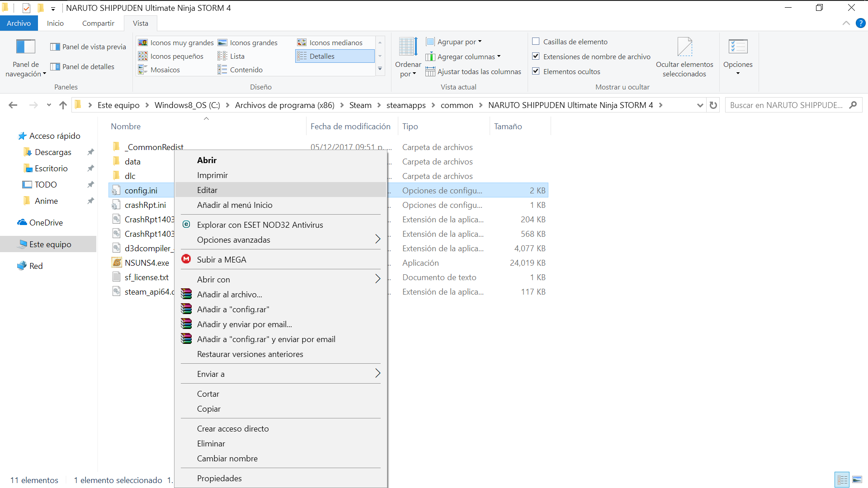This screenshot has width=868, height=488.
Task: Expand the Enviar a submenu
Action: point(281,374)
